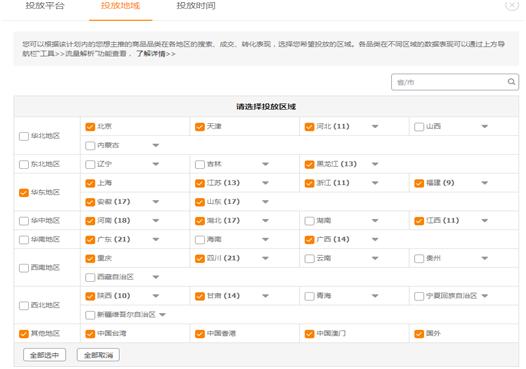Viewport: 526px width, 369px height.
Task: Expand the 黑龙江 (13) dropdown arrow
Action: coord(375,164)
